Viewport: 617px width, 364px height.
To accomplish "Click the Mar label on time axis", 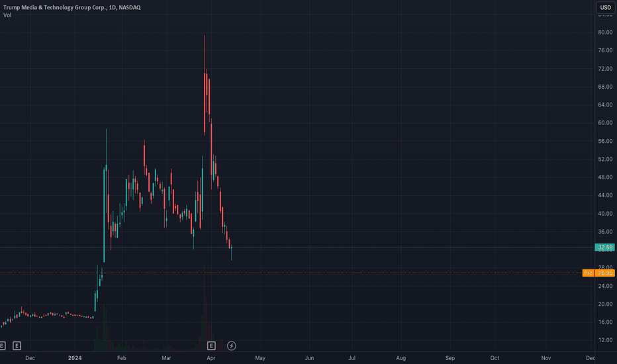I will point(166,358).
